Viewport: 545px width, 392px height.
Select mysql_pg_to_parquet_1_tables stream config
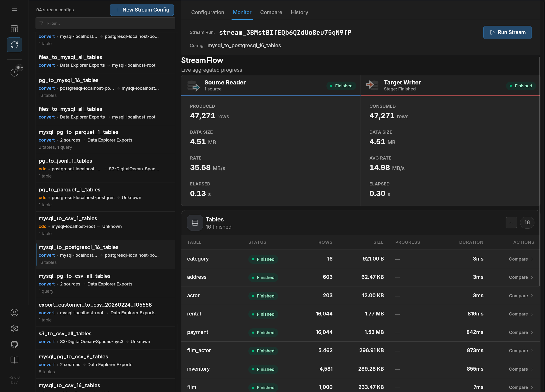[105, 139]
